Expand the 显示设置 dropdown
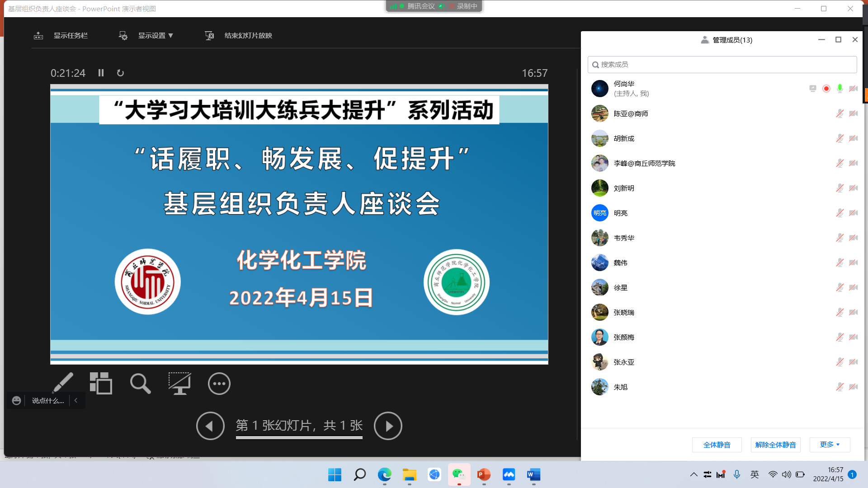Screen dimensions: 868x488 pyautogui.click(x=155, y=36)
